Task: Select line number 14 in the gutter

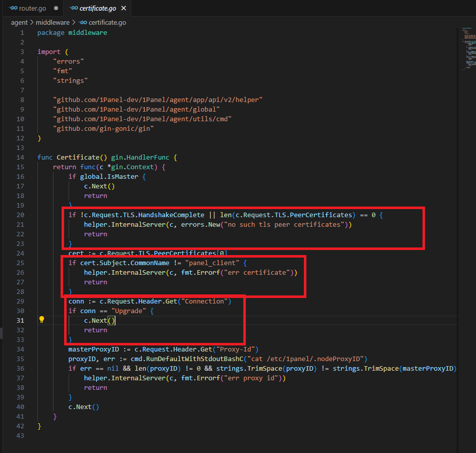Action: [x=20, y=157]
